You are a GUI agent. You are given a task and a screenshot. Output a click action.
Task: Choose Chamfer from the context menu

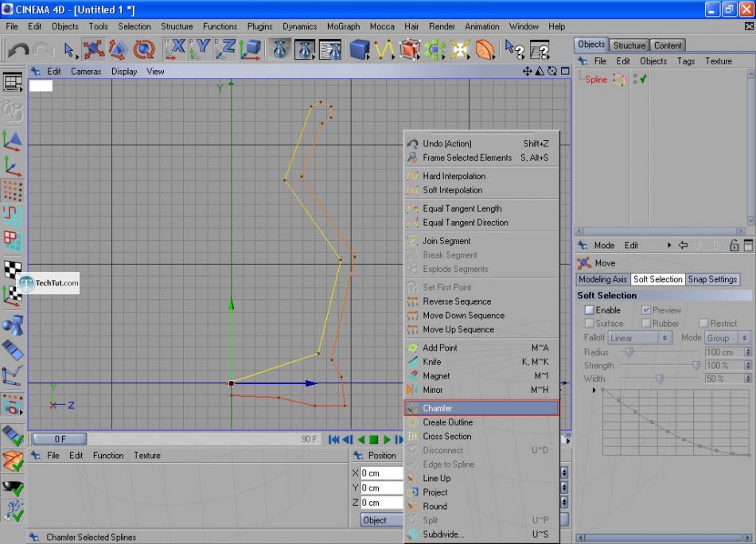[481, 408]
